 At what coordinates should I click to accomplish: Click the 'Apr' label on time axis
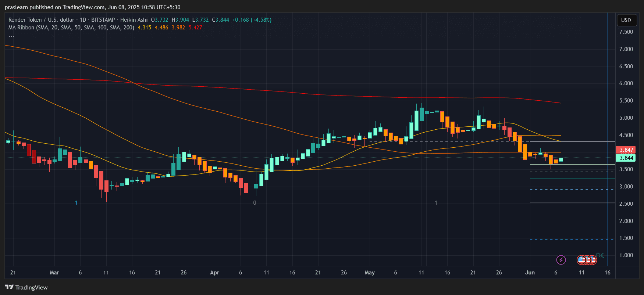click(x=214, y=273)
